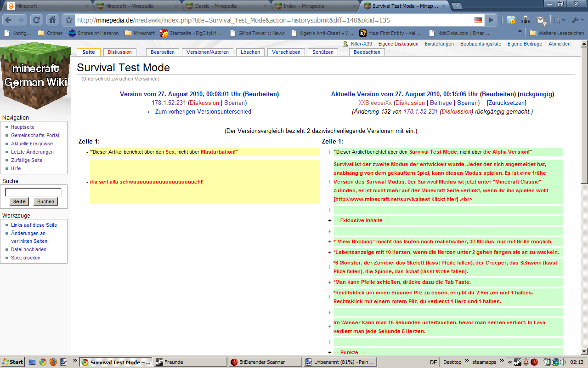Open the Start menu
Viewport: 588px width, 368px height.
coord(13,362)
